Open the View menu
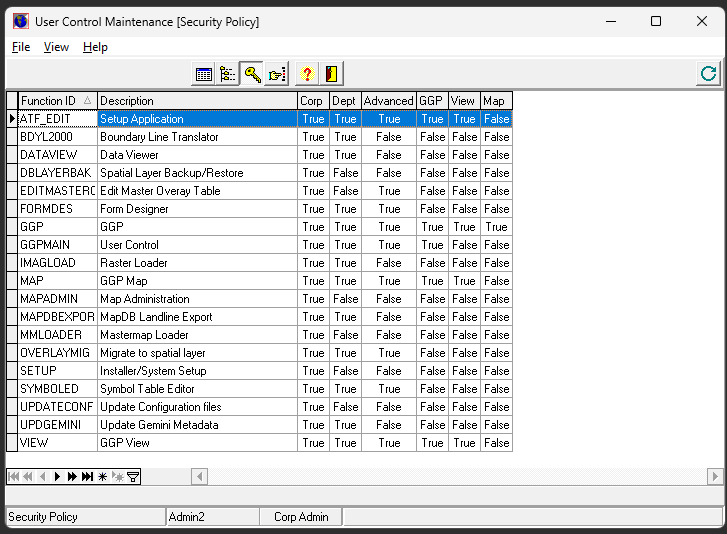This screenshot has width=727, height=534. point(56,47)
